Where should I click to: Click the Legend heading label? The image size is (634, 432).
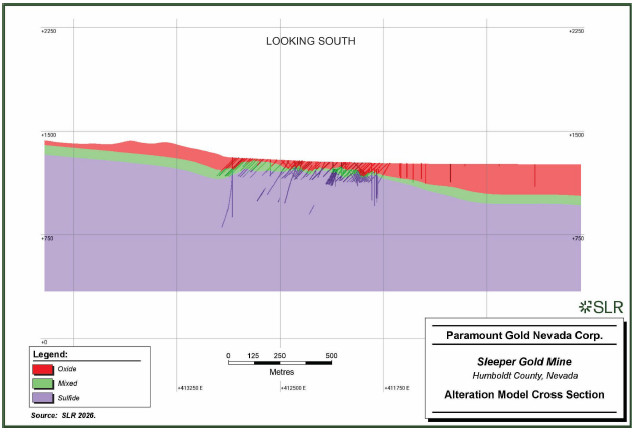coord(51,354)
